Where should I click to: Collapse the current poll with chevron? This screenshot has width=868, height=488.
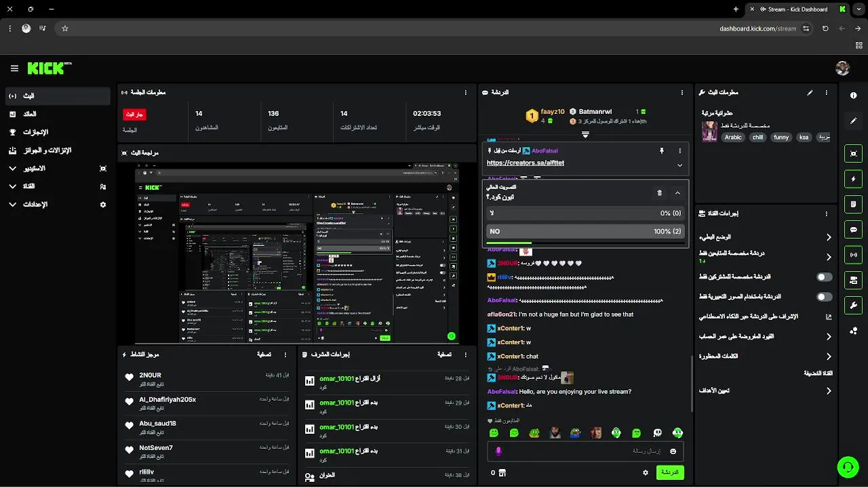click(677, 193)
